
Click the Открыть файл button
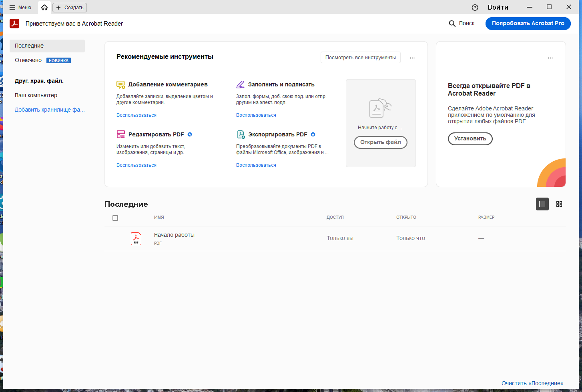tap(380, 142)
